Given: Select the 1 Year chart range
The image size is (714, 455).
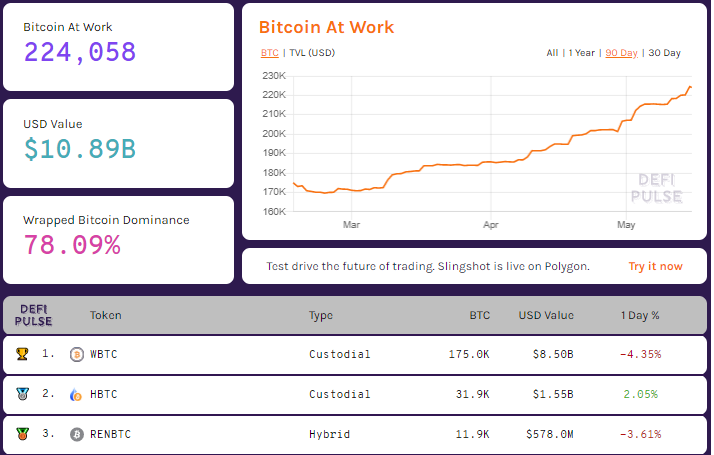Looking at the screenshot, I should pyautogui.click(x=582, y=52).
